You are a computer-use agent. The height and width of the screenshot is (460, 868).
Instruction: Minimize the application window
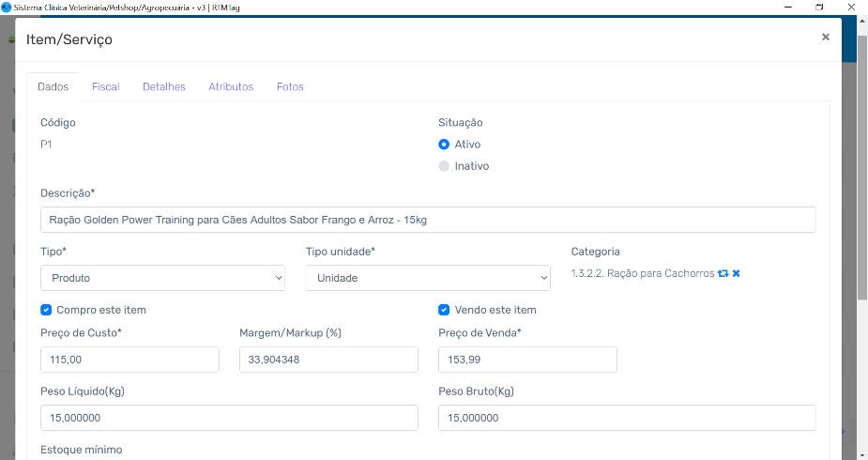tap(786, 7)
